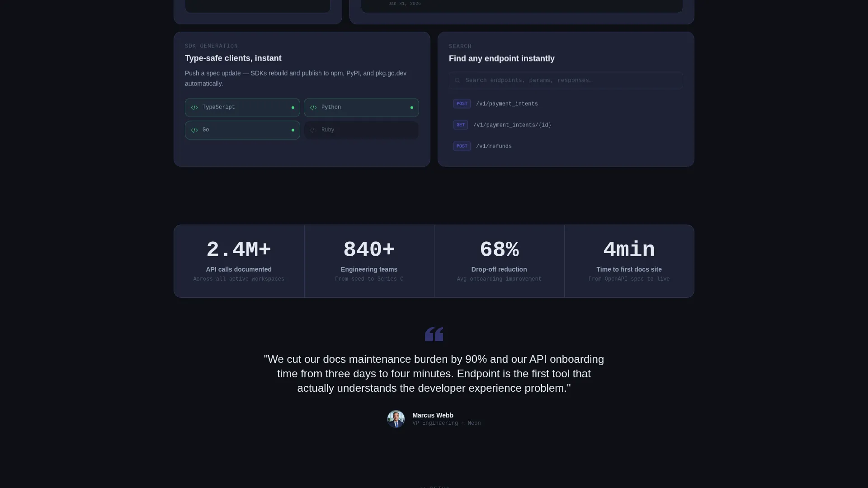This screenshot has height=488, width=868.
Task: Select the TypeScript SDK card
Action: point(242,108)
